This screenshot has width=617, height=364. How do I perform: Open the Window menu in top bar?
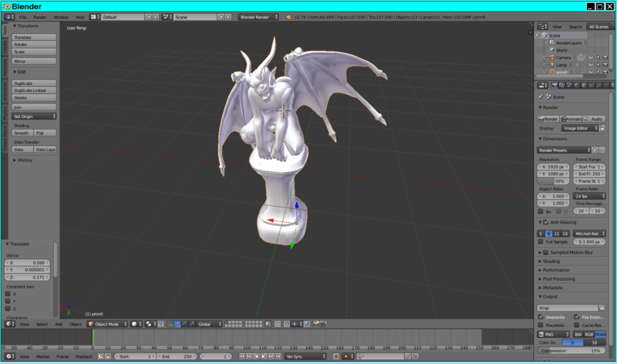(x=60, y=16)
